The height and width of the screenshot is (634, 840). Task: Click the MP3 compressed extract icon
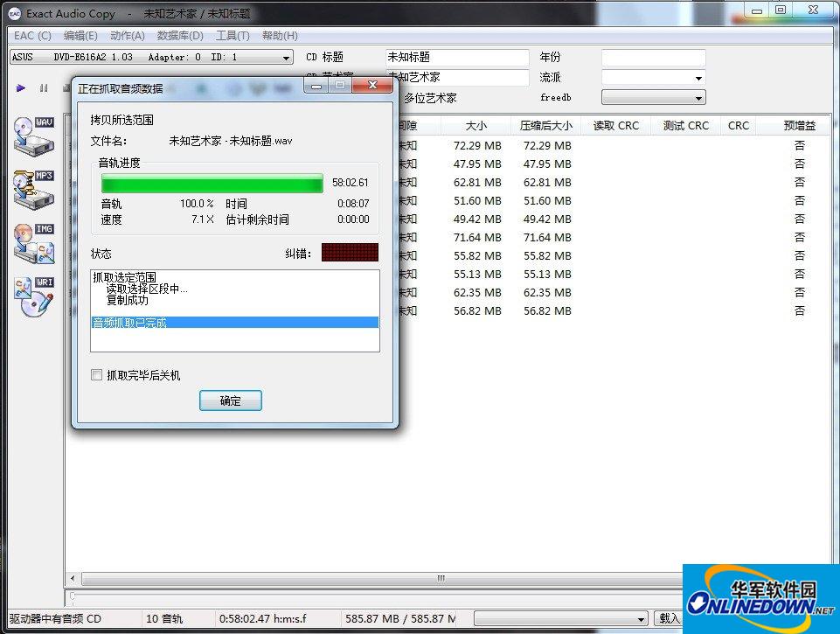click(34, 189)
